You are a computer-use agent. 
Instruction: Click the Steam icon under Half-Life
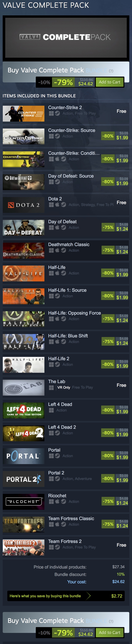(x=64, y=273)
